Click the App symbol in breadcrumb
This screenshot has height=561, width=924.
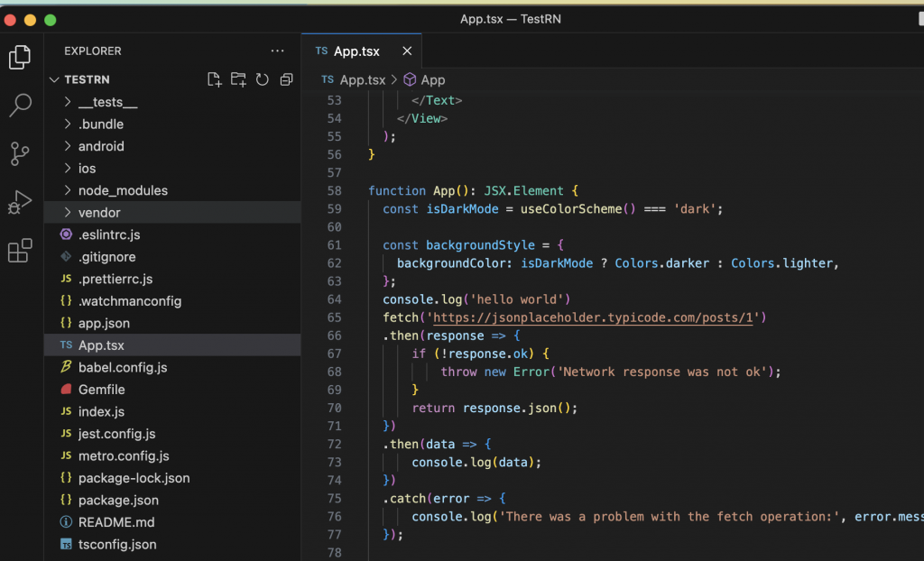pyautogui.click(x=432, y=79)
